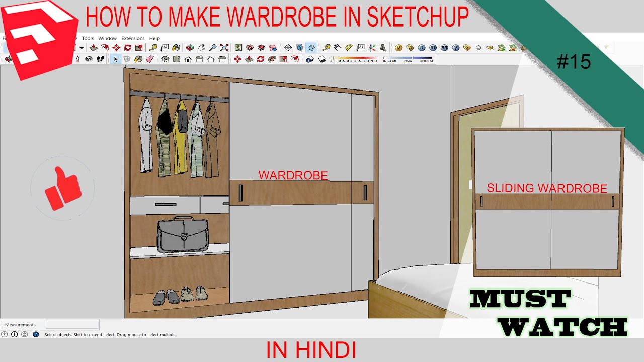Select the Walk footprints tool
The image size is (644, 362).
click(x=100, y=59)
